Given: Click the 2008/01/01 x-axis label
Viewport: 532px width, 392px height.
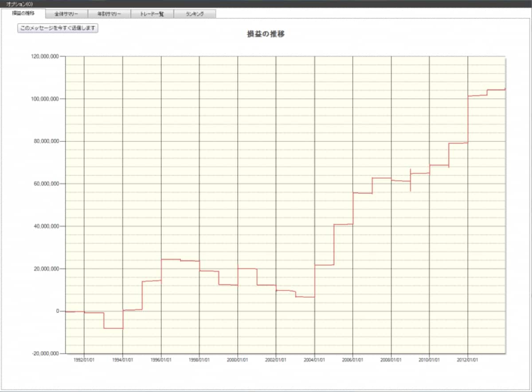Looking at the screenshot, I should click(391, 360).
